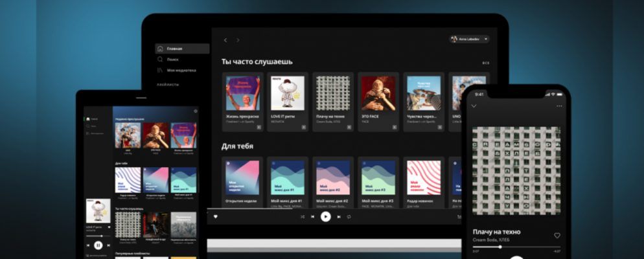The height and width of the screenshot is (259, 644).
Task: Open the purple-banner cover on the tablet
Action: [183, 135]
